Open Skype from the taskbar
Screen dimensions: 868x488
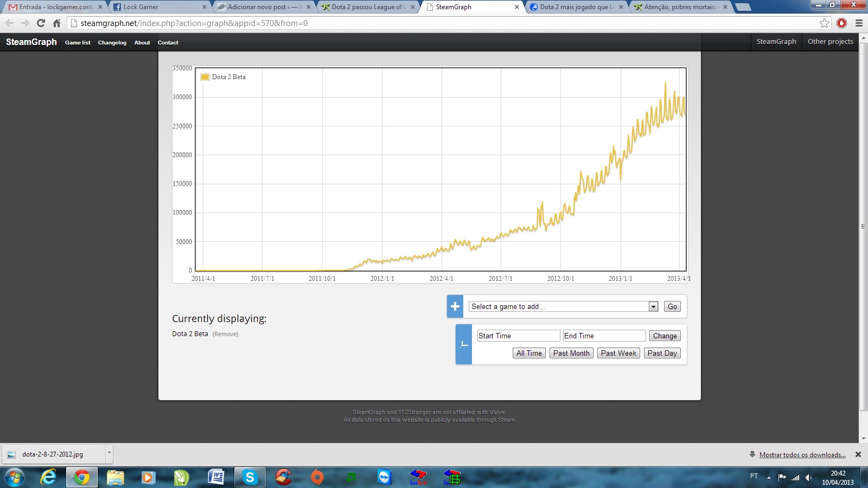coord(250,477)
